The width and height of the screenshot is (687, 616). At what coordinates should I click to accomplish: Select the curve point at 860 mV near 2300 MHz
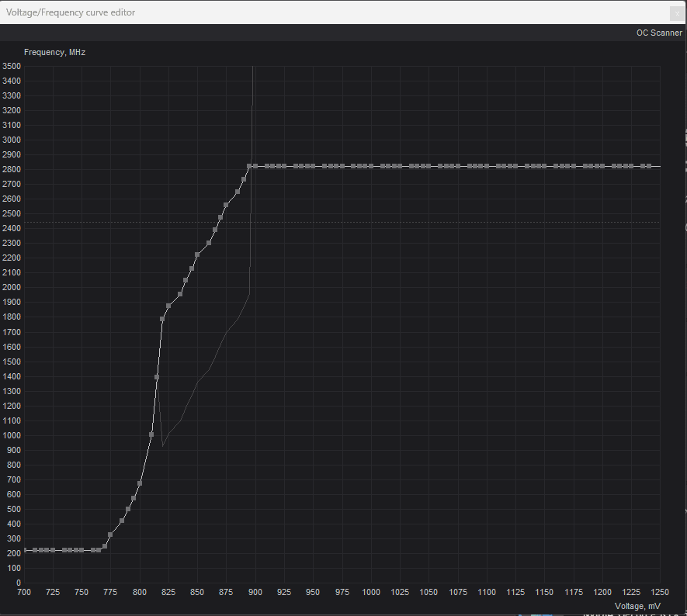coord(209,243)
